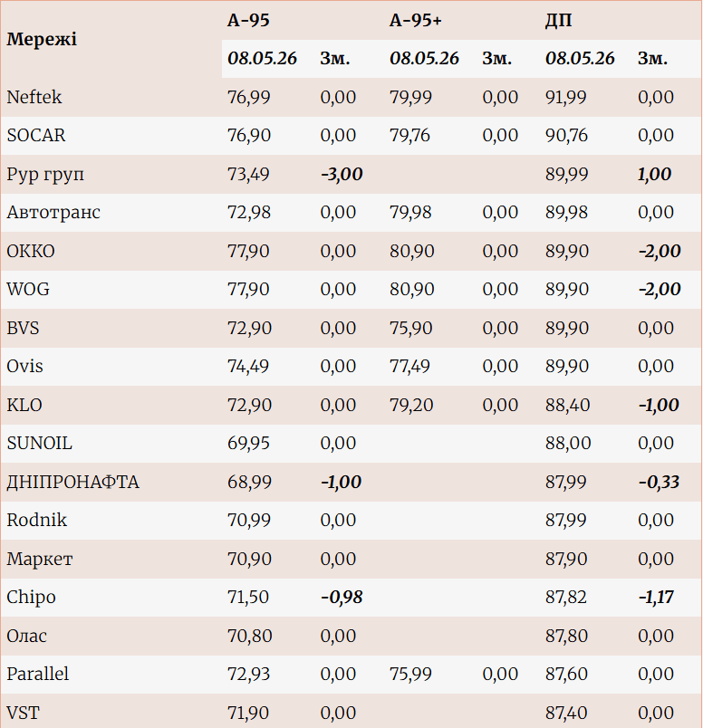Select the WOG network name
This screenshot has height=728, width=703.
(x=28, y=289)
